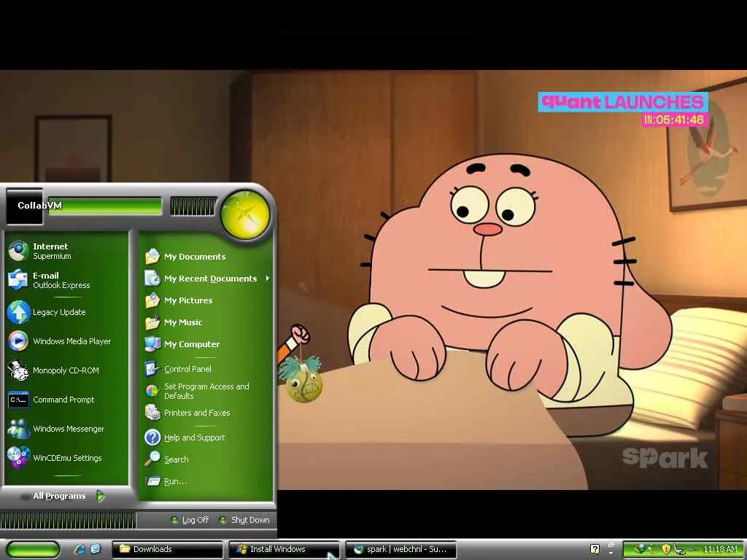
Task: Expand My Recent Documents submenu
Action: point(206,279)
